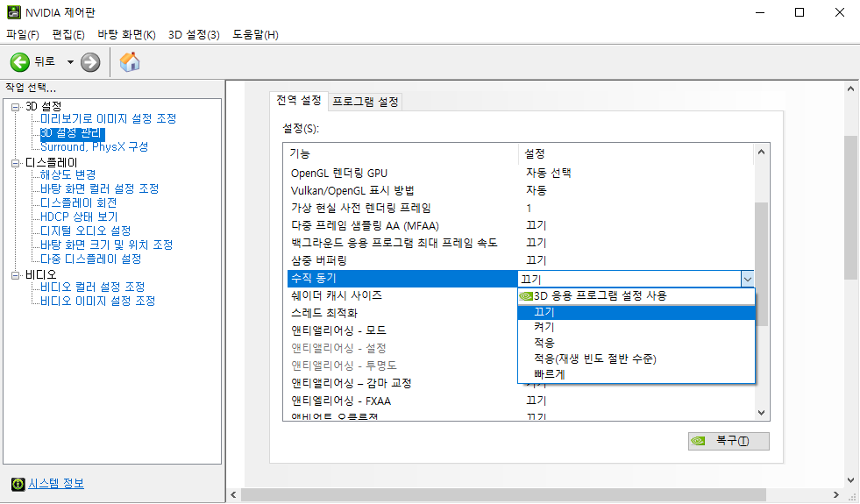Click the settings list scrollbar thumb
The height and width of the screenshot is (504, 860).
(x=761, y=263)
